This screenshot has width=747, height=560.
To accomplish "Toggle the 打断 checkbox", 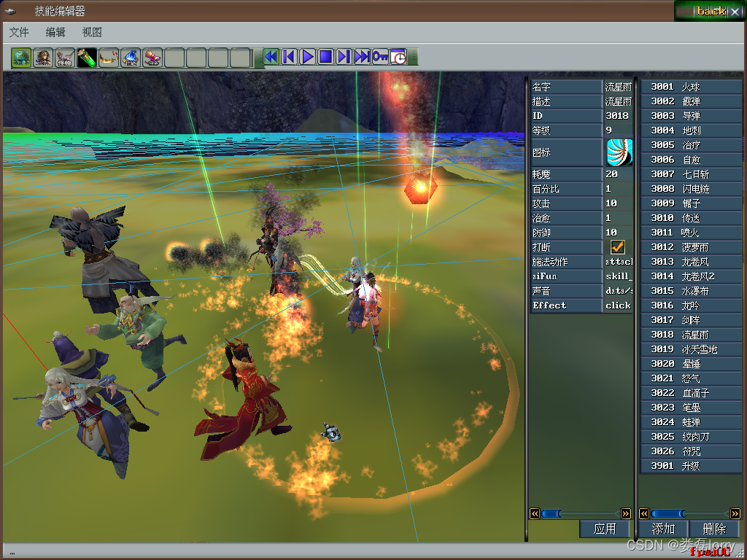I will [617, 246].
